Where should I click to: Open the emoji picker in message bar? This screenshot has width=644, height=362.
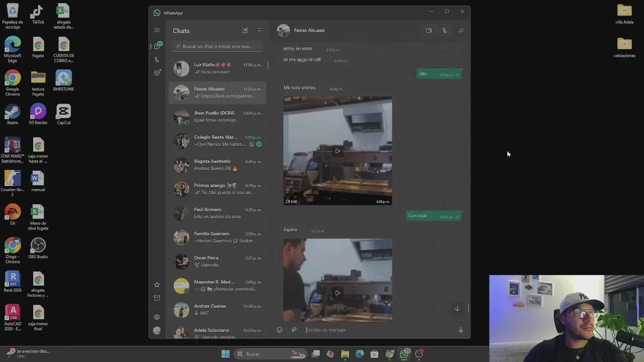(x=279, y=330)
